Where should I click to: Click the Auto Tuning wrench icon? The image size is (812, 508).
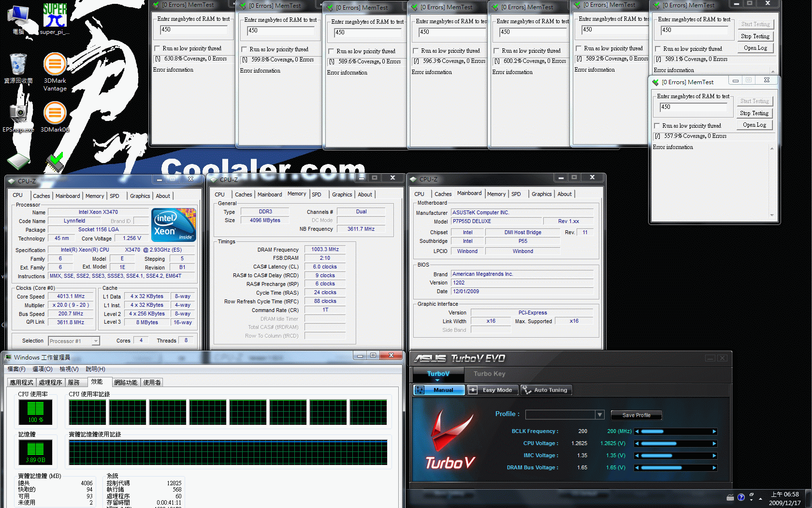coord(526,390)
